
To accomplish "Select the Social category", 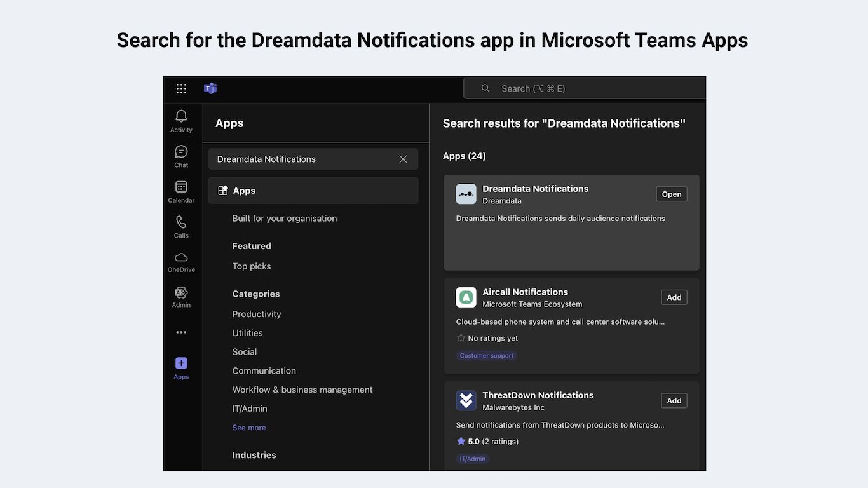I will [245, 352].
